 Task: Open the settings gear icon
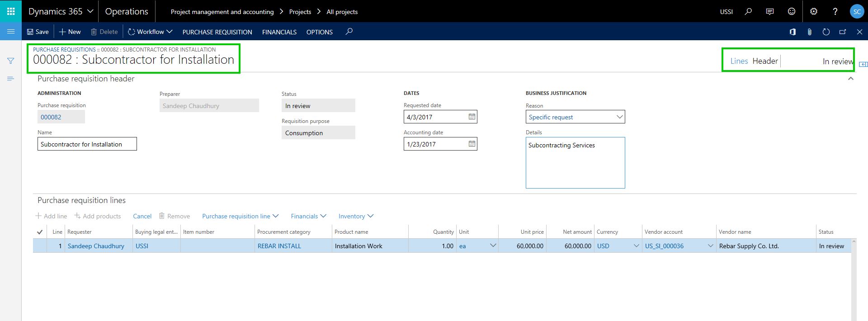tap(814, 11)
